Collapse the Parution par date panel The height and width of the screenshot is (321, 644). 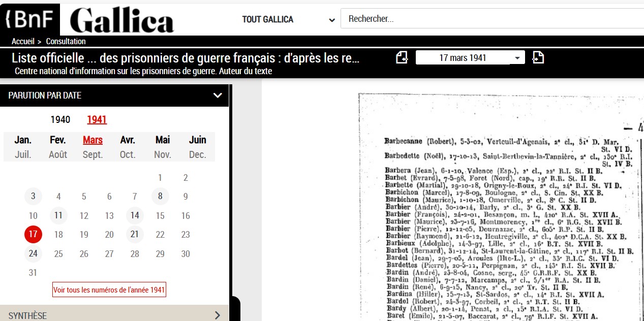[x=218, y=95]
